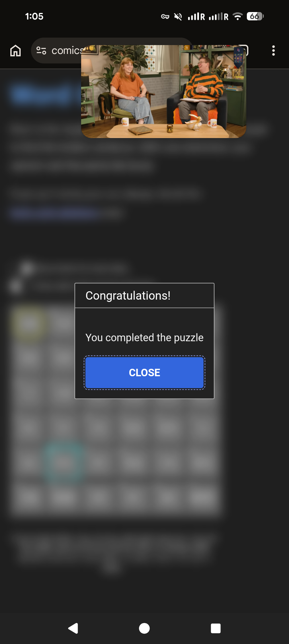Tap the battery level indicator
Image resolution: width=289 pixels, height=644 pixels.
pos(255,16)
